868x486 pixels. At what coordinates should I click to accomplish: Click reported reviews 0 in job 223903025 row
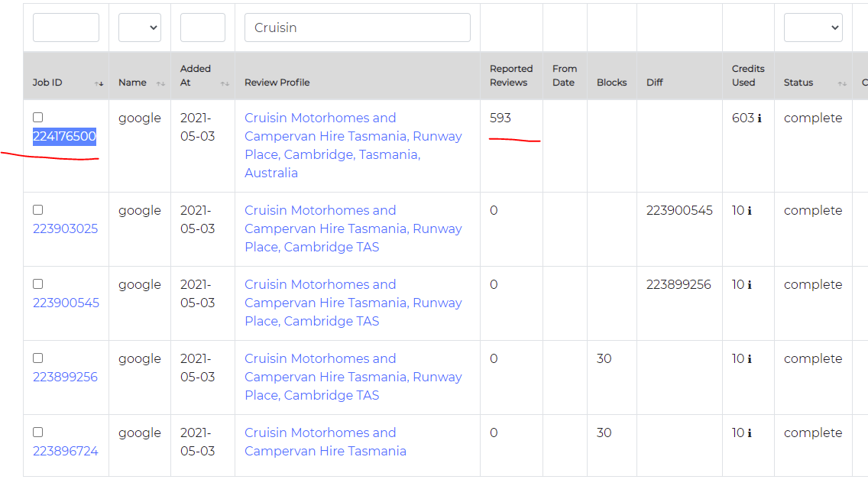(494, 210)
